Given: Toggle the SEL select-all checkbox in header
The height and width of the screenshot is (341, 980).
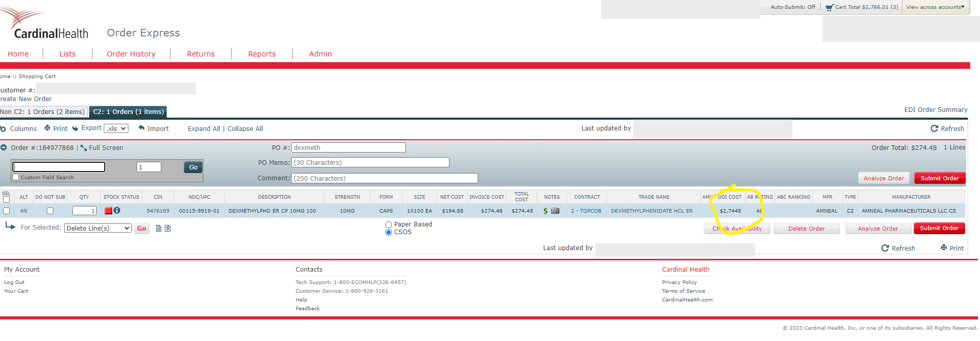Looking at the screenshot, I should [x=6, y=200].
